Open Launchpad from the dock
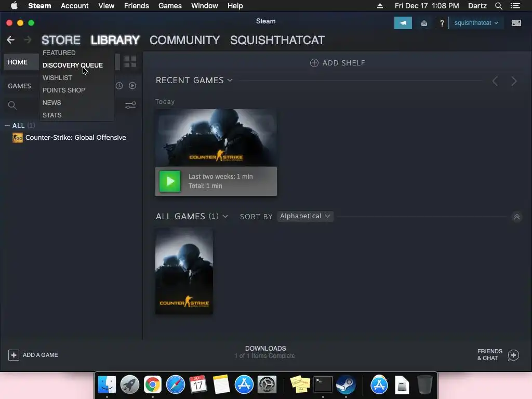The image size is (532, 399). click(x=130, y=384)
